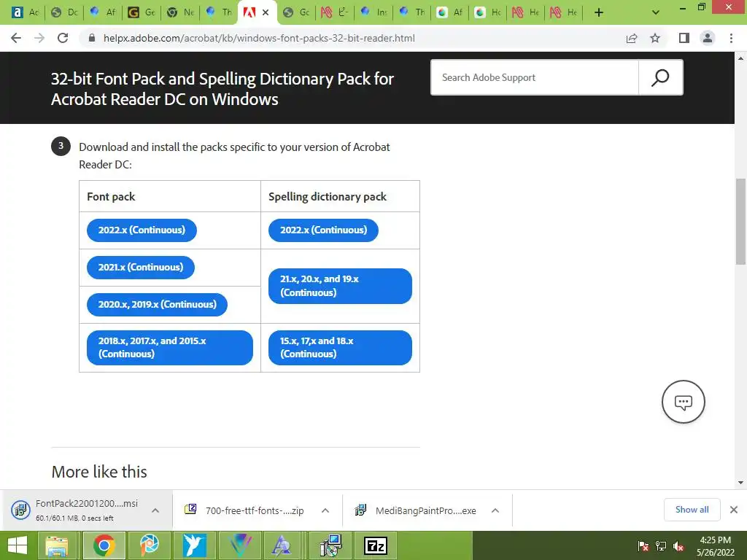Open the Chrome profile avatar menu
The image size is (747, 560).
pos(708,38)
